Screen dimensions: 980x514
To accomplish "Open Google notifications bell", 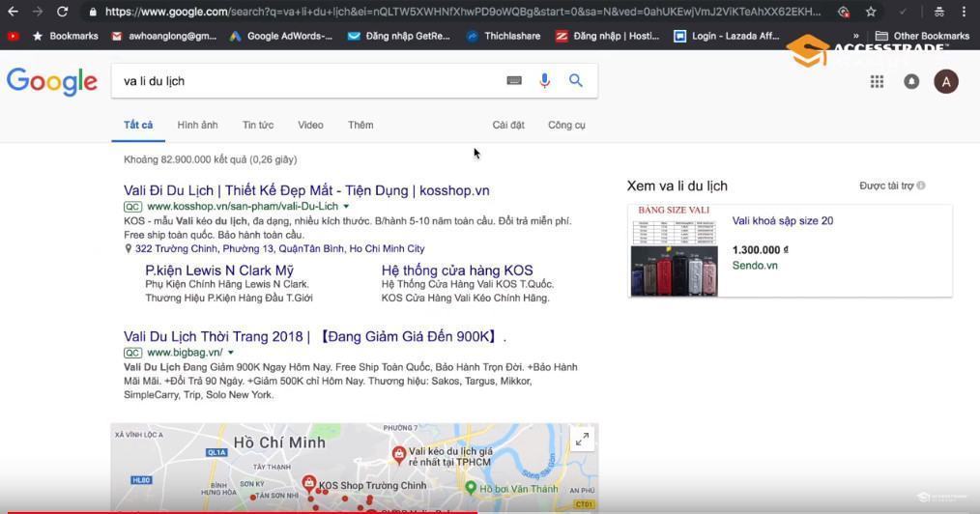I will click(x=911, y=82).
